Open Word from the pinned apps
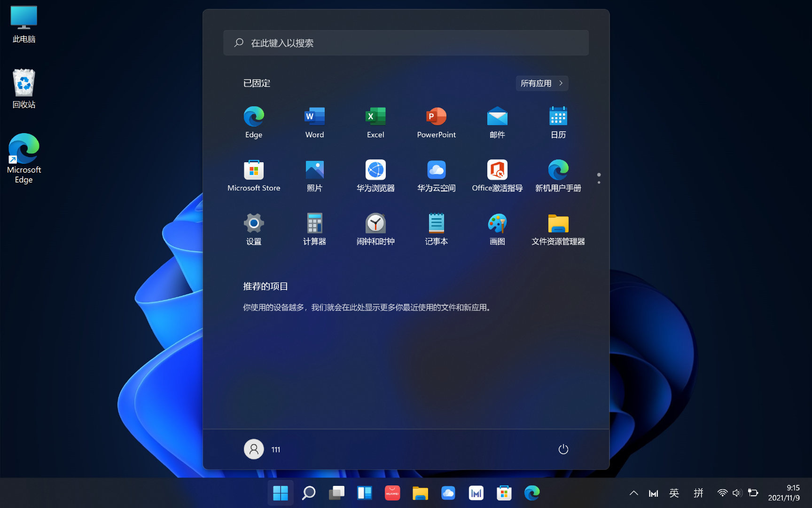812x508 pixels. click(x=314, y=122)
